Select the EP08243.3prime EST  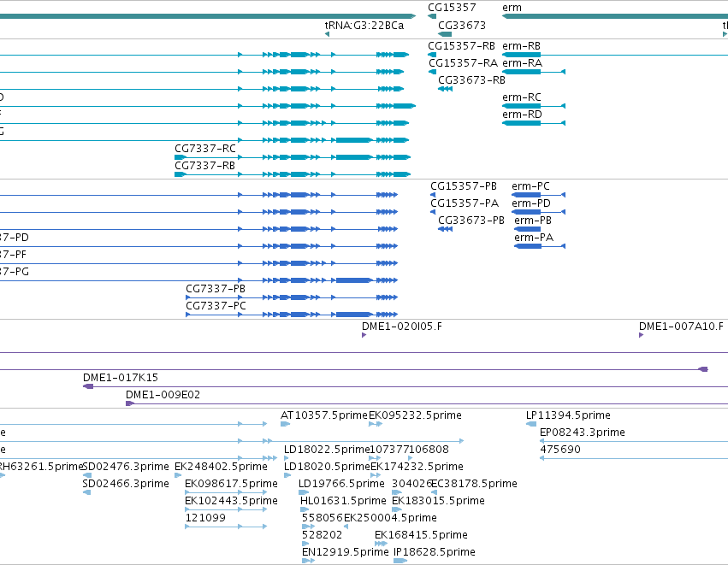(x=634, y=441)
